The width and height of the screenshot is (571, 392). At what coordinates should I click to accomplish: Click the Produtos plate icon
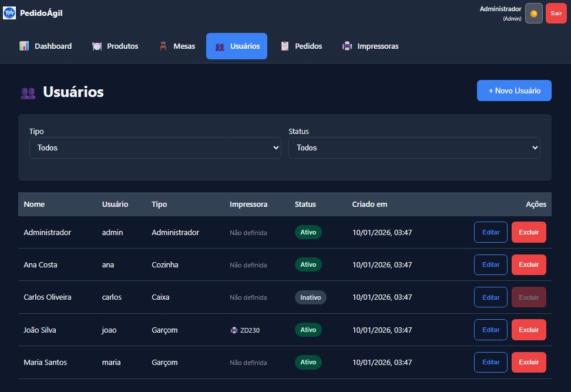97,46
